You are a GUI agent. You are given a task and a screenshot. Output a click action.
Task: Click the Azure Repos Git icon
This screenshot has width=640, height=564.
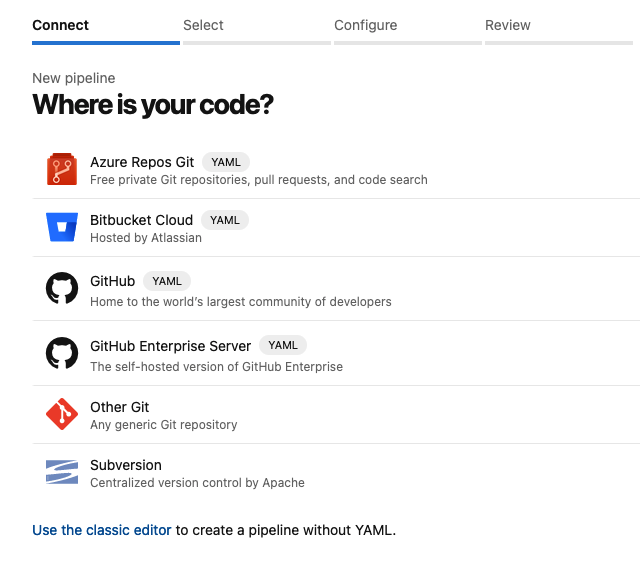coord(62,169)
